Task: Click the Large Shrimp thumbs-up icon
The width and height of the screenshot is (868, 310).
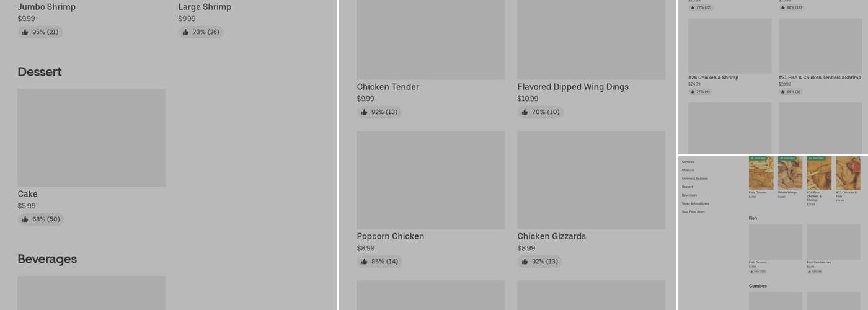Action: coord(186,32)
